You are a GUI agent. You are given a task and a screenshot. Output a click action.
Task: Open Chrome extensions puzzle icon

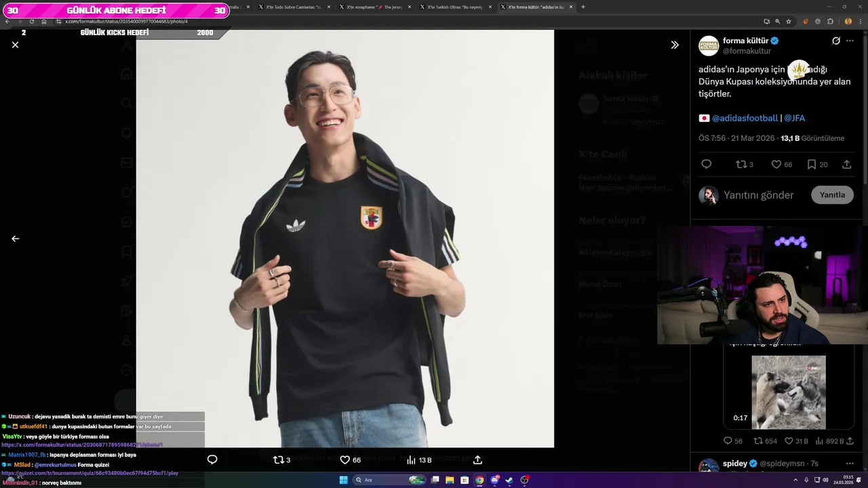point(829,22)
